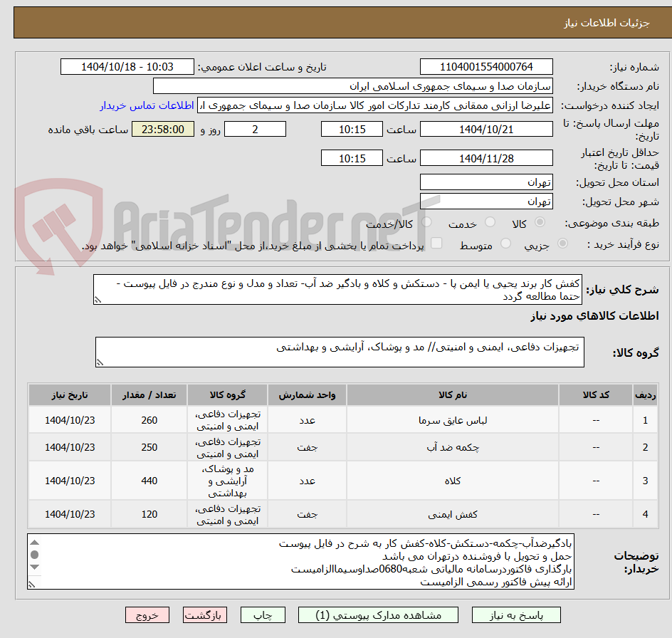Image resolution: width=672 pixels, height=638 pixels.
Task: Click the چاپ print button
Action: [x=263, y=615]
